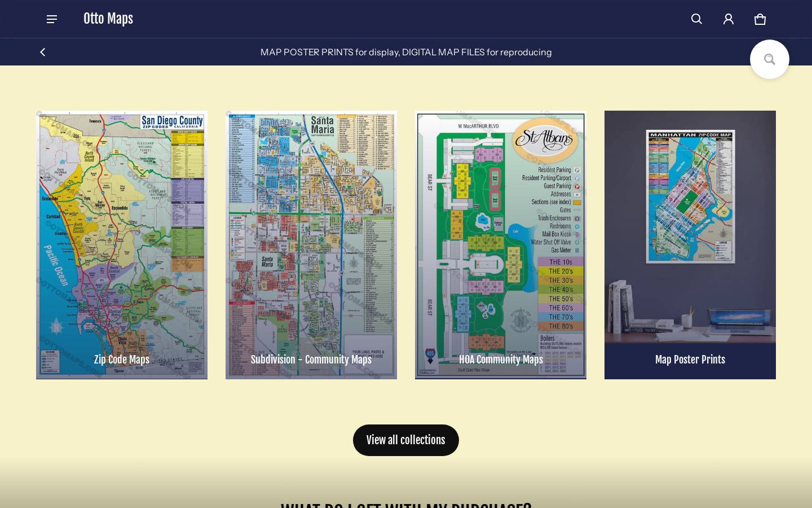This screenshot has height=508, width=812.
Task: Go to previous announcement using left chevron
Action: [x=43, y=52]
